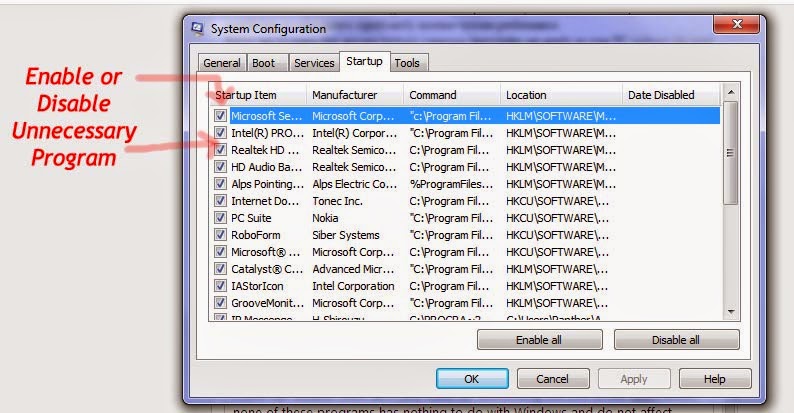Click the Apply button
This screenshot has height=413, width=794.
click(634, 379)
